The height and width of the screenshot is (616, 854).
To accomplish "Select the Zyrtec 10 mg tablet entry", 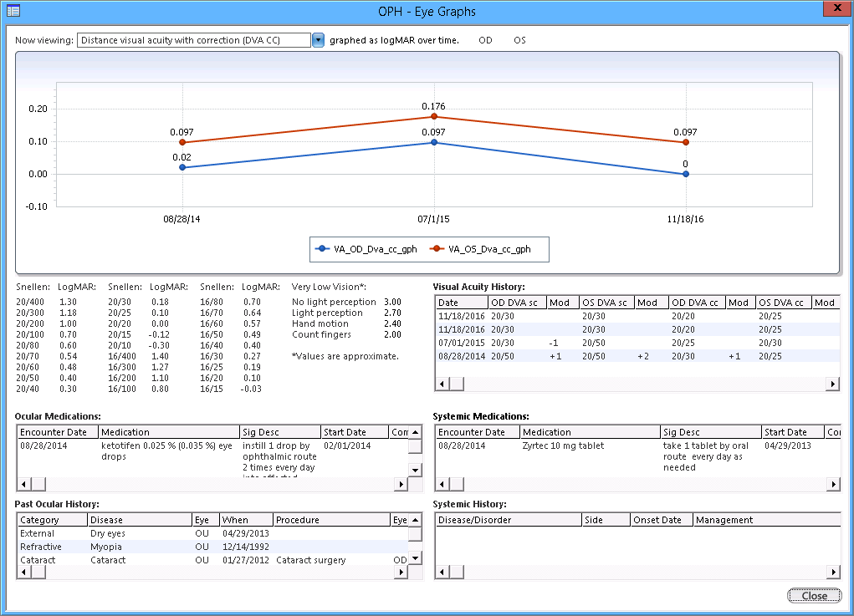I will click(x=563, y=445).
